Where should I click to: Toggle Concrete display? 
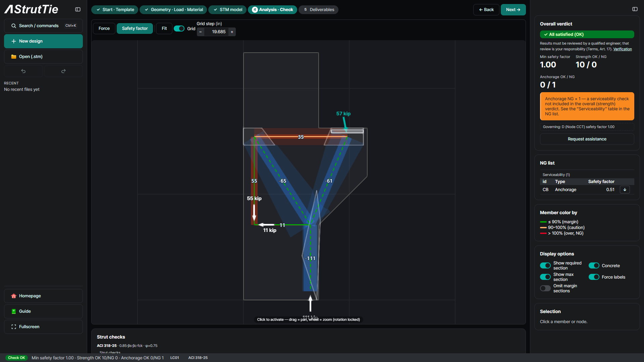[x=594, y=265]
